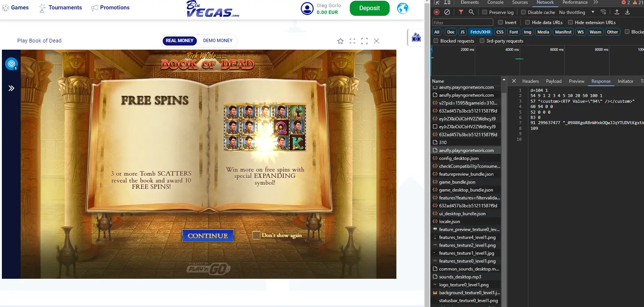The height and width of the screenshot is (307, 644).
Task: Click the Blu Vegas logo
Action: [x=212, y=9]
